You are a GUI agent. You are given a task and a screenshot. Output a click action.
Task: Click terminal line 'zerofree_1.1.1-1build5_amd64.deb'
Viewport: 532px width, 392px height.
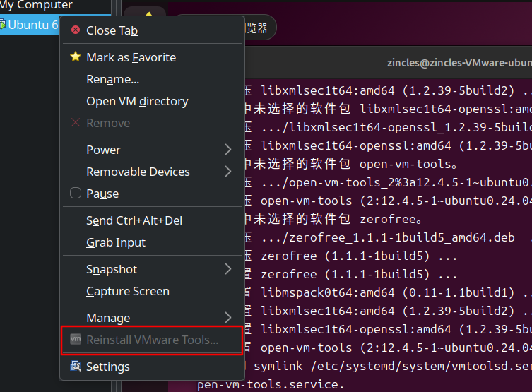point(389,237)
